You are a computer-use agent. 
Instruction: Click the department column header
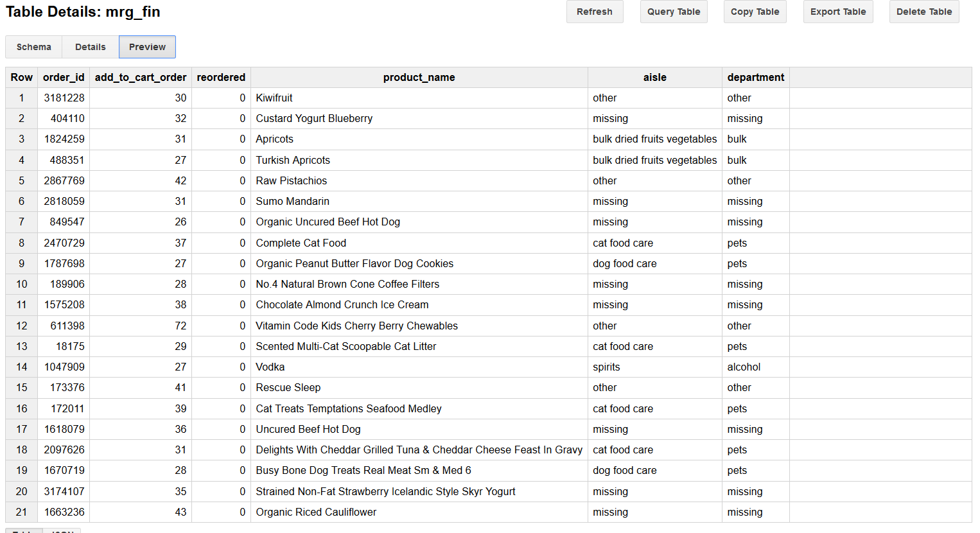tap(756, 77)
